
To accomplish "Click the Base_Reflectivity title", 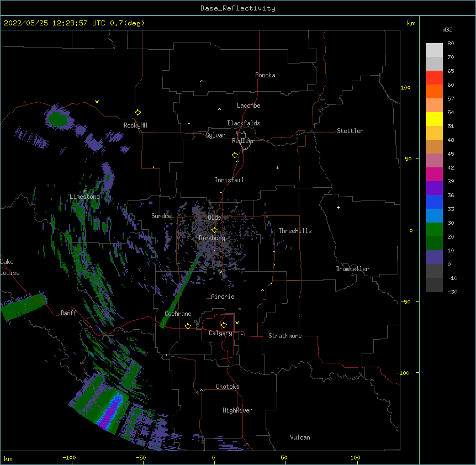I will click(238, 8).
